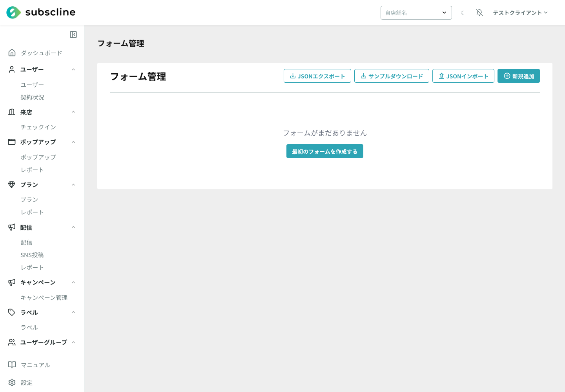Open キャンペーン管理 in the sidebar
565x392 pixels.
(x=44, y=298)
